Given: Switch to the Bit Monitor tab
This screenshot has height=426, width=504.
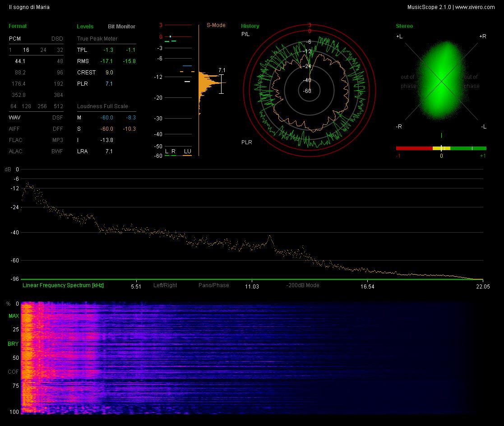Looking at the screenshot, I should click(121, 26).
